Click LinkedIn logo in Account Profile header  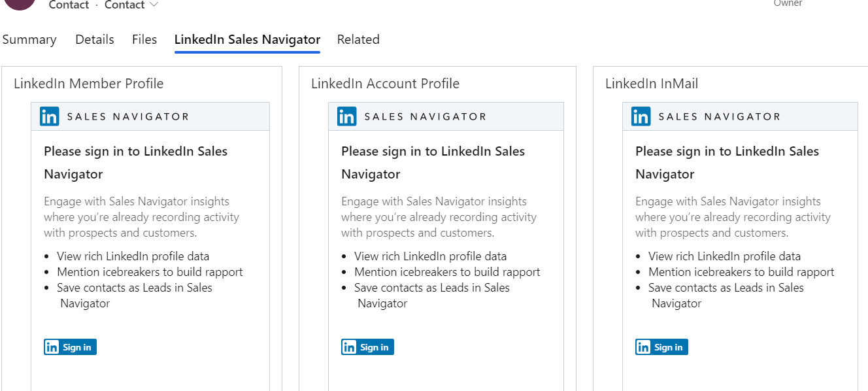tap(347, 116)
